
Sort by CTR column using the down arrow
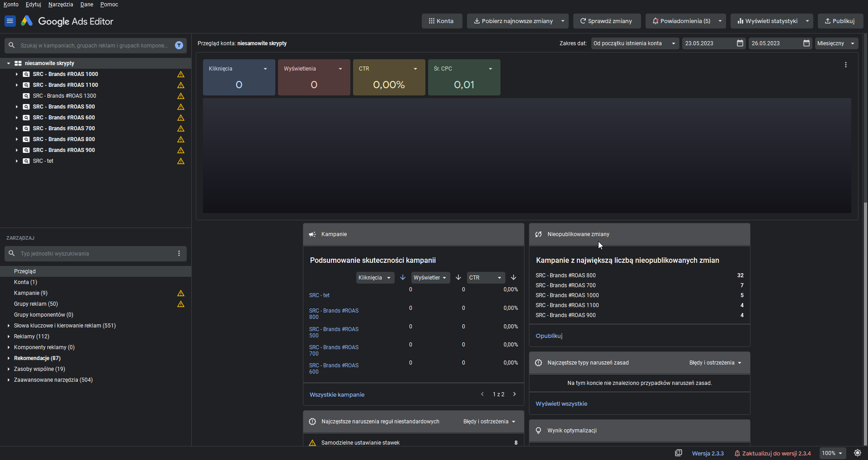pos(514,277)
